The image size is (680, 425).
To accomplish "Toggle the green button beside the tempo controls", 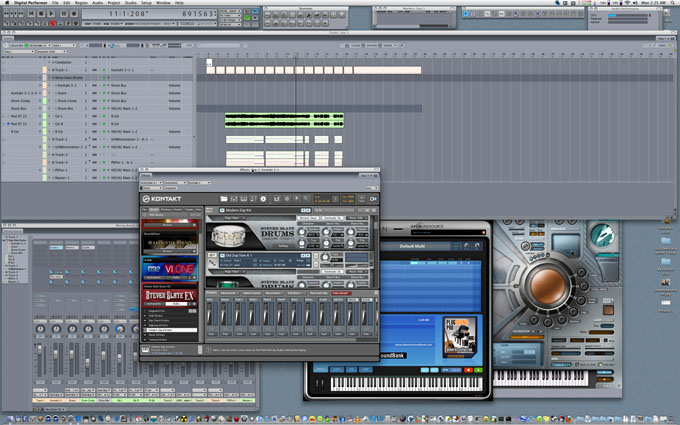I will [x=247, y=17].
